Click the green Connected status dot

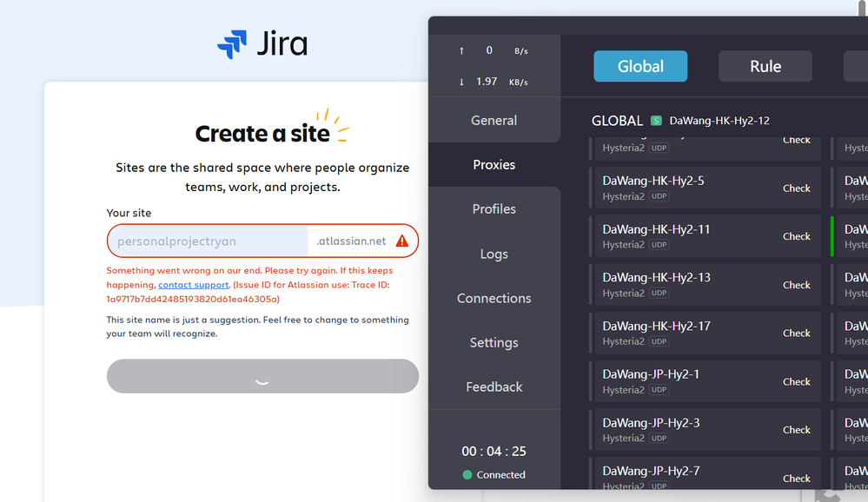pyautogui.click(x=467, y=475)
